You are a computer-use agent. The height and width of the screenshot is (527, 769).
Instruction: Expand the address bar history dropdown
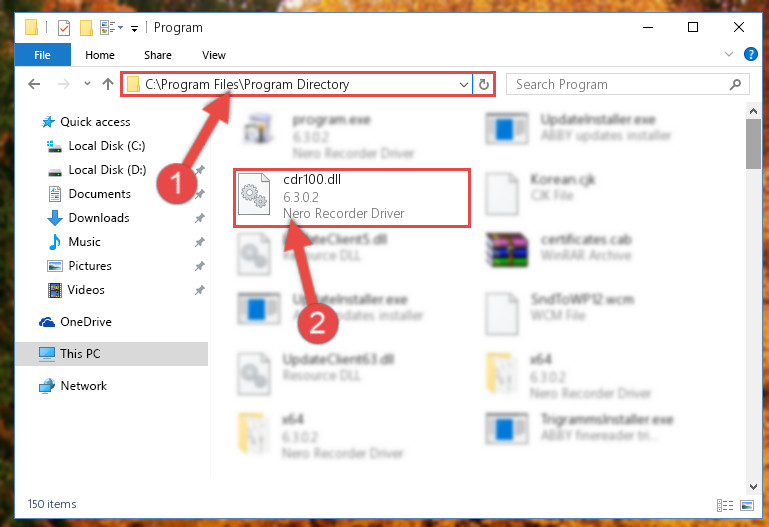coord(463,84)
